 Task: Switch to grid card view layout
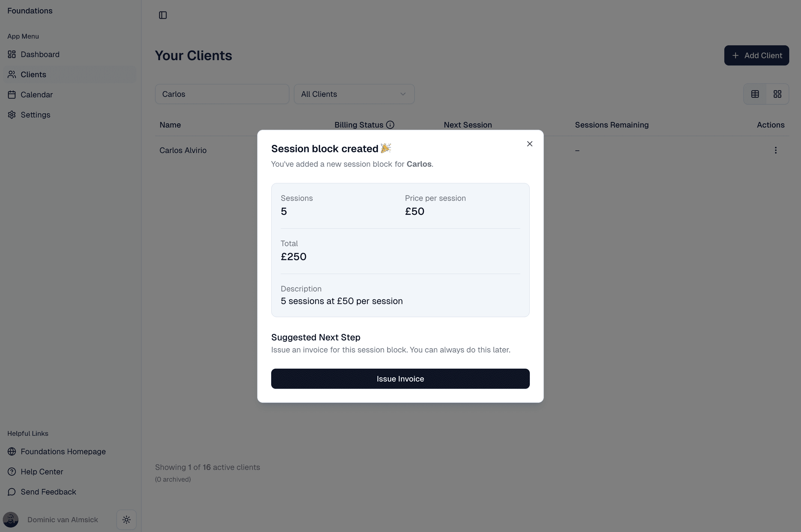[x=777, y=94]
